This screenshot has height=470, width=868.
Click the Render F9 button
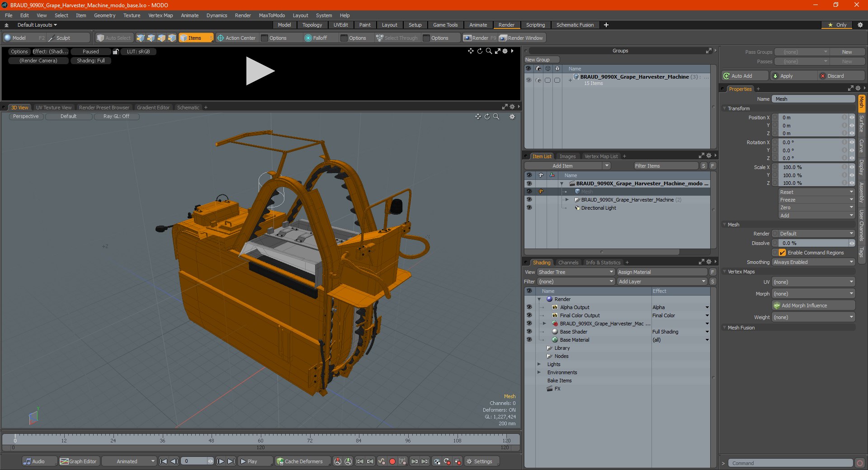(x=480, y=38)
